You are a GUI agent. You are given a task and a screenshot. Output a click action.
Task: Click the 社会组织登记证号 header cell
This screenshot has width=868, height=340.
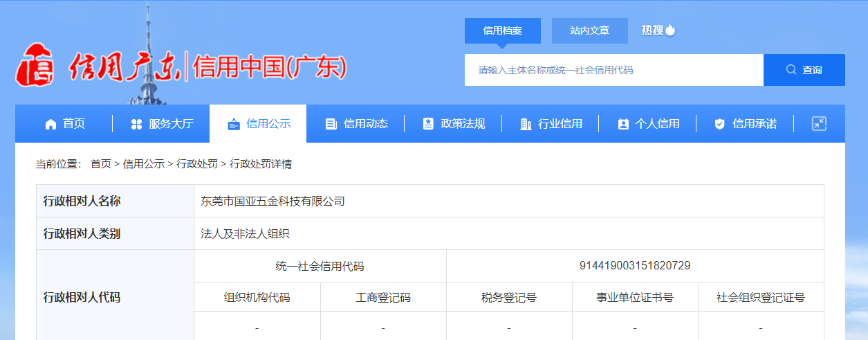pos(761,298)
